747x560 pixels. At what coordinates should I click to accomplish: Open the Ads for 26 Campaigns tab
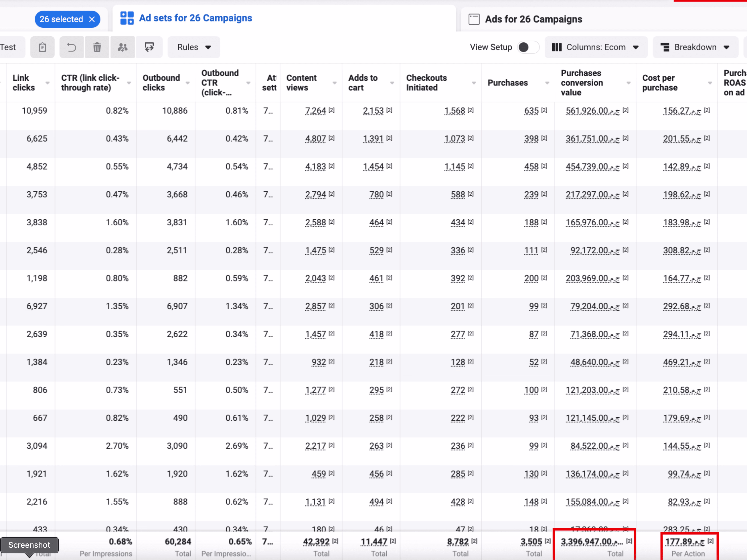tap(533, 19)
